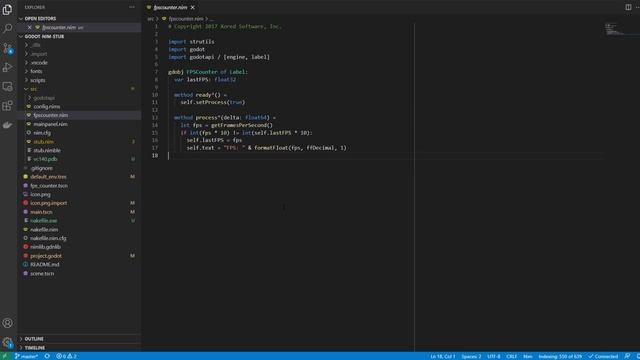The image size is (640, 360).
Task: Open nakefile.nim.cfg file
Action: [48, 238]
